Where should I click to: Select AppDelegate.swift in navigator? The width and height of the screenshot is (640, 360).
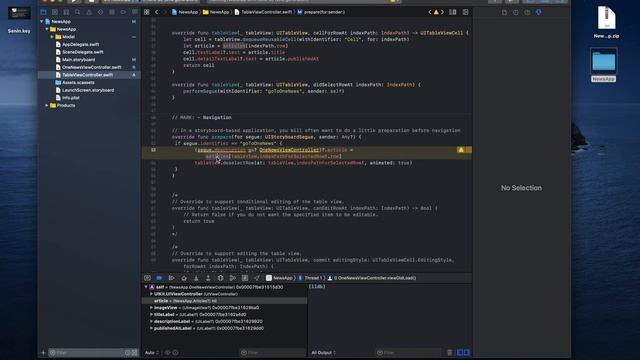pyautogui.click(x=81, y=44)
